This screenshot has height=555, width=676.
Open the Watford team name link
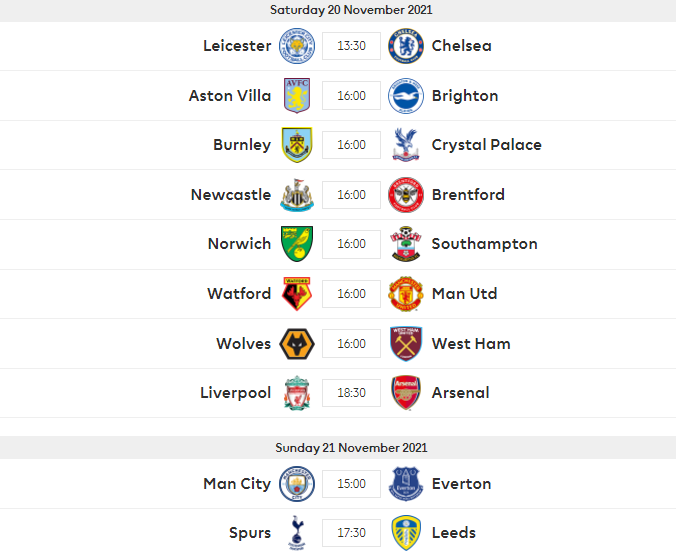tap(239, 294)
